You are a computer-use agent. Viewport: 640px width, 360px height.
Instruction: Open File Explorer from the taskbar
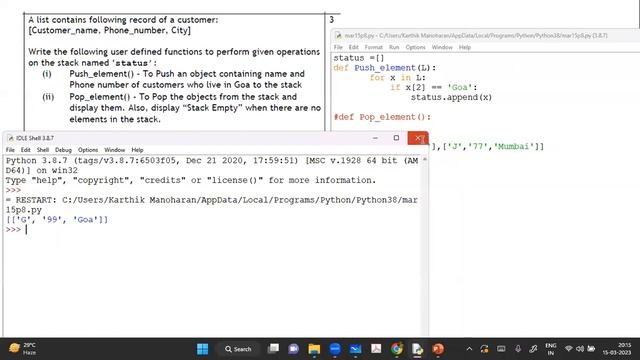(x=314, y=349)
